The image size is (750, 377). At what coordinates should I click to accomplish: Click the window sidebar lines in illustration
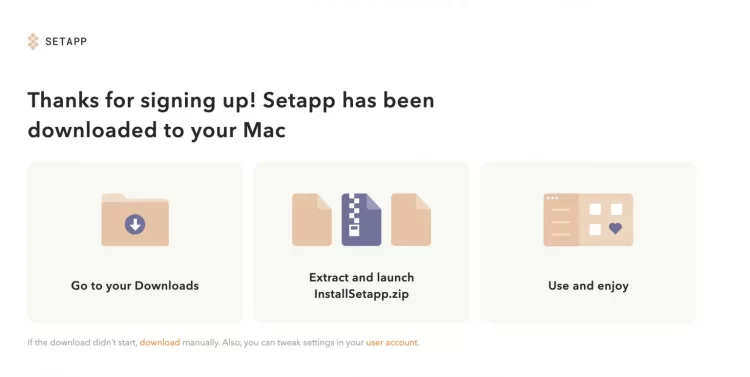[x=561, y=222]
